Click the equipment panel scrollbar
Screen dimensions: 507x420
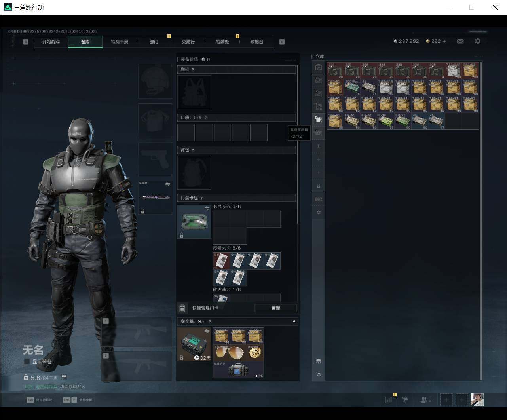click(298, 144)
